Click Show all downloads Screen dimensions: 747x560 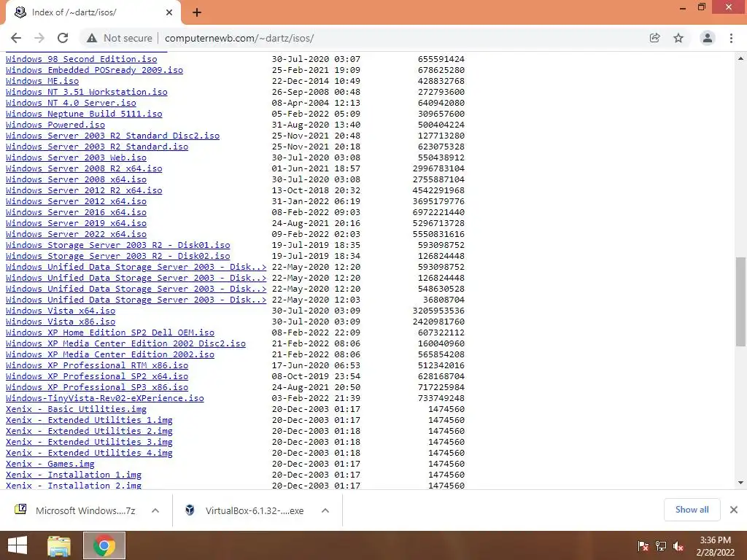692,510
